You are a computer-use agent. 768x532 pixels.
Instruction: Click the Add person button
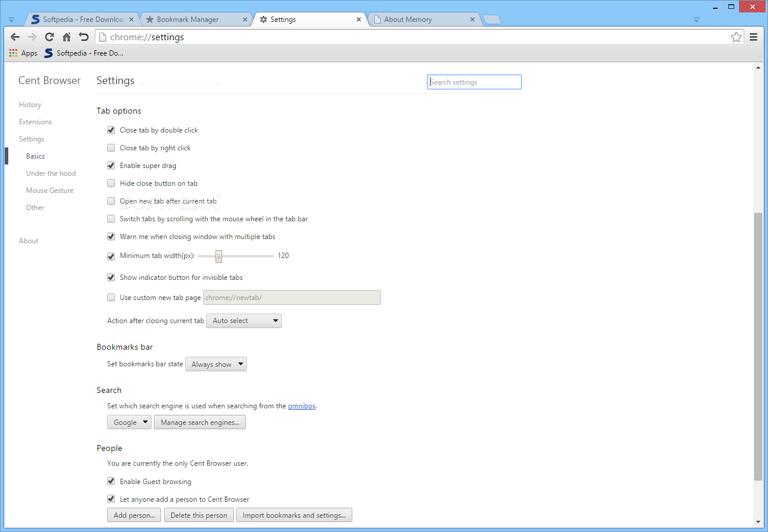[134, 515]
